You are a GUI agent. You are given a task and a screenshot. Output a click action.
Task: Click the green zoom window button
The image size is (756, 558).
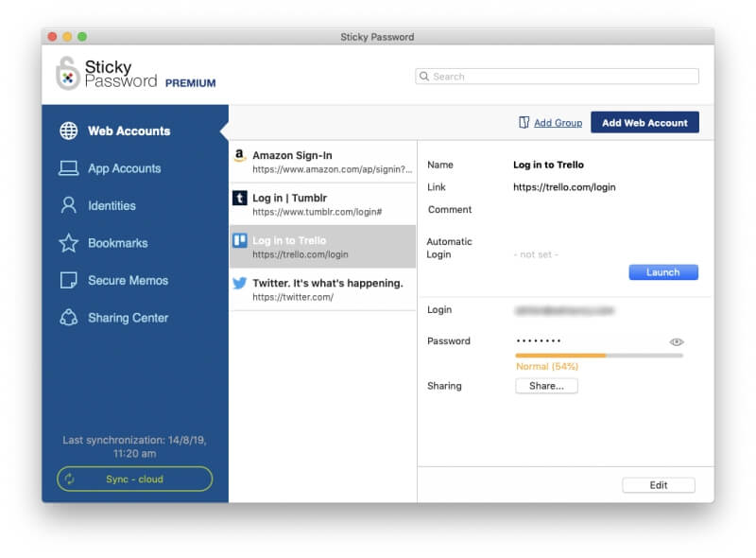82,37
